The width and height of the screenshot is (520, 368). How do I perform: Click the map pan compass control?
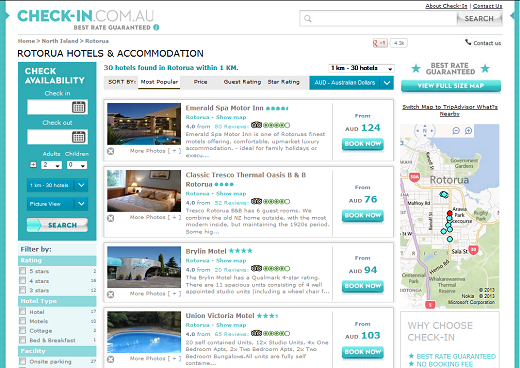(x=425, y=131)
